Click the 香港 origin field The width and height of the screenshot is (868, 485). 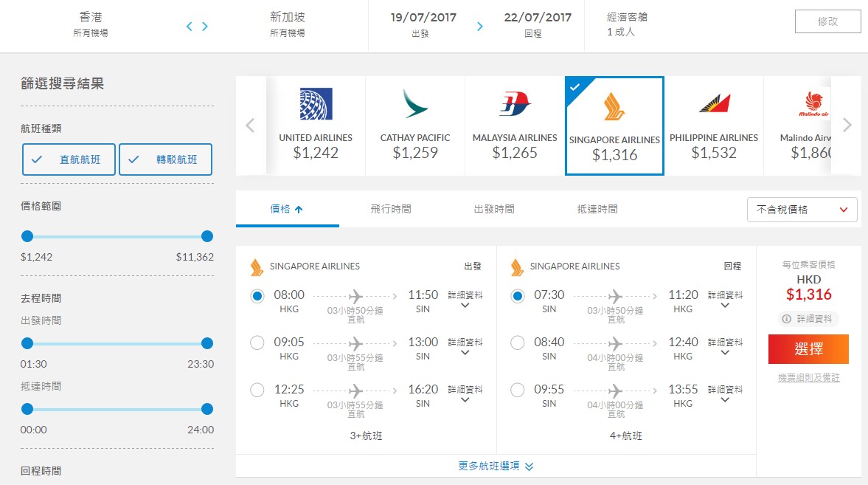click(x=91, y=25)
